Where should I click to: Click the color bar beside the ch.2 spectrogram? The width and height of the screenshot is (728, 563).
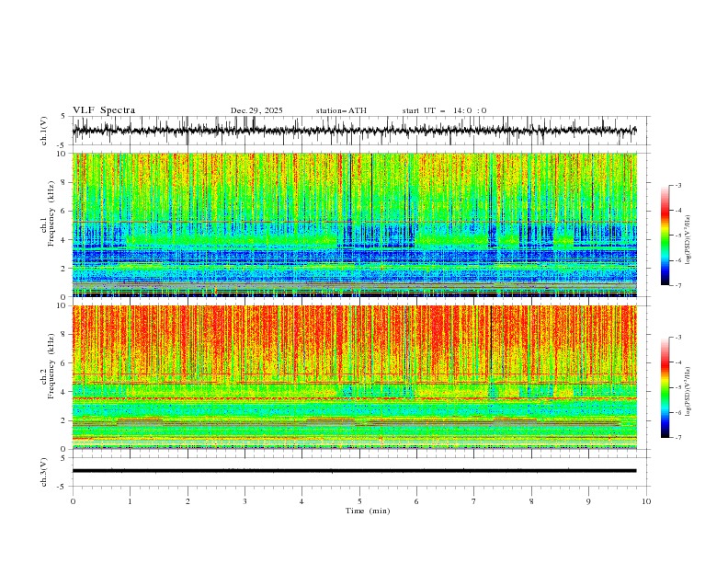(x=665, y=387)
